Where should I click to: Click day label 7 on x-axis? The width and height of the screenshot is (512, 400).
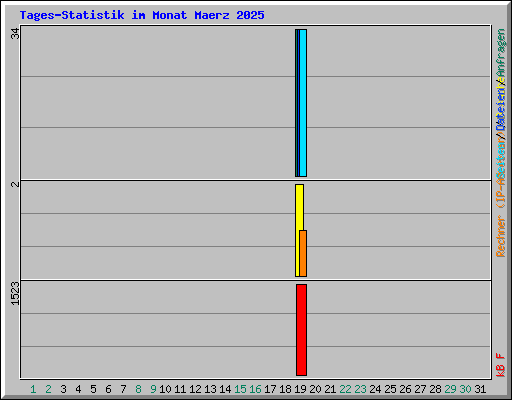click(x=123, y=389)
